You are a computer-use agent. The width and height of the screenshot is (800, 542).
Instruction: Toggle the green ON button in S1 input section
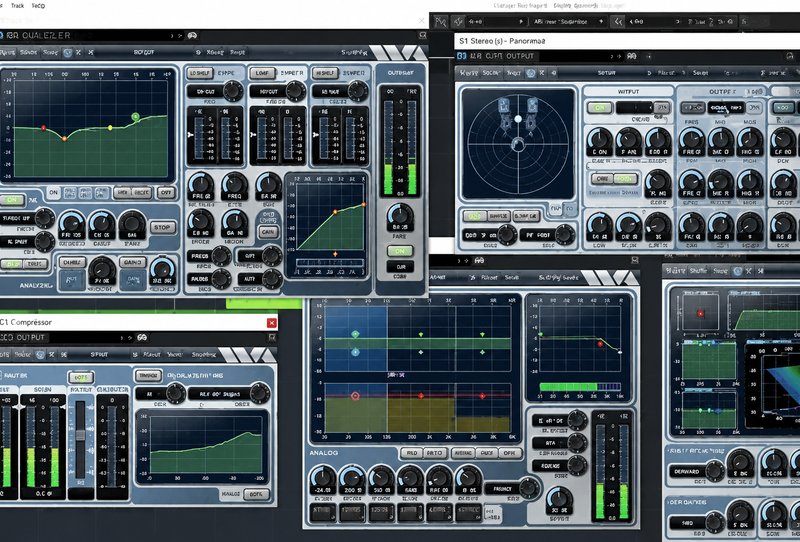click(599, 108)
